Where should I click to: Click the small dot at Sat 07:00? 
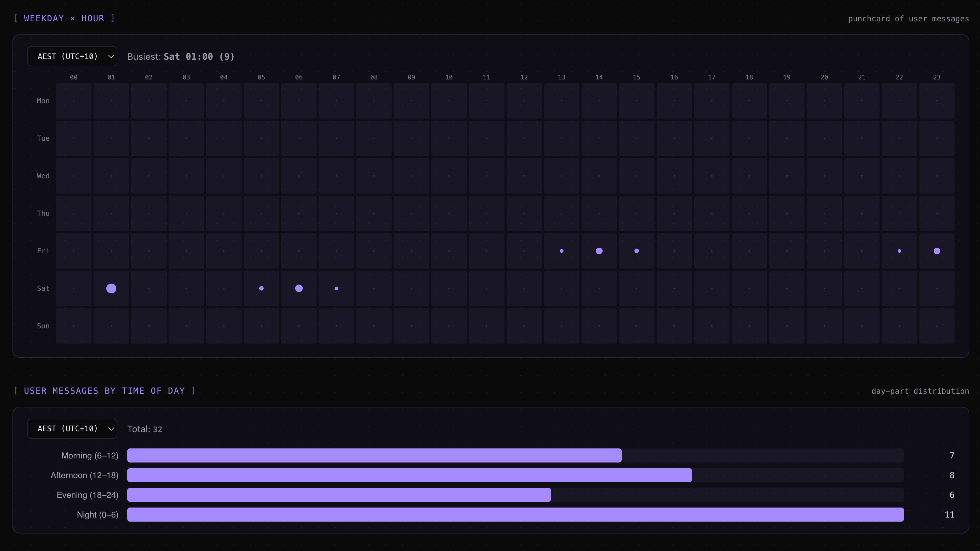[336, 288]
